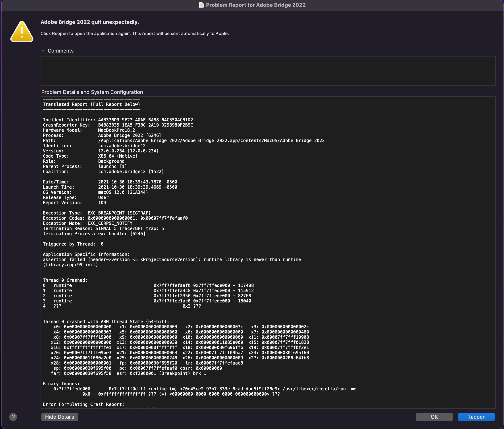Click the 'Translated Report (Full Report Below)' line
The width and height of the screenshot is (504, 429).
[91, 104]
